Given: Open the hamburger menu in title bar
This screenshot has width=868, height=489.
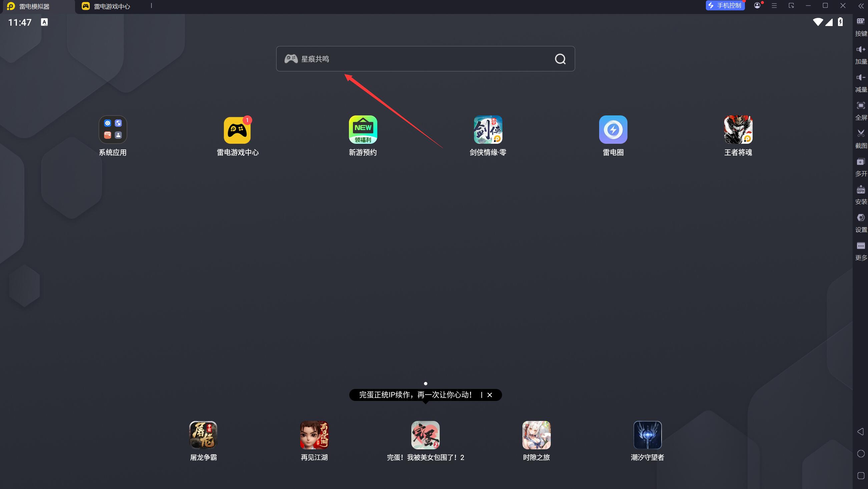Looking at the screenshot, I should 774,5.
